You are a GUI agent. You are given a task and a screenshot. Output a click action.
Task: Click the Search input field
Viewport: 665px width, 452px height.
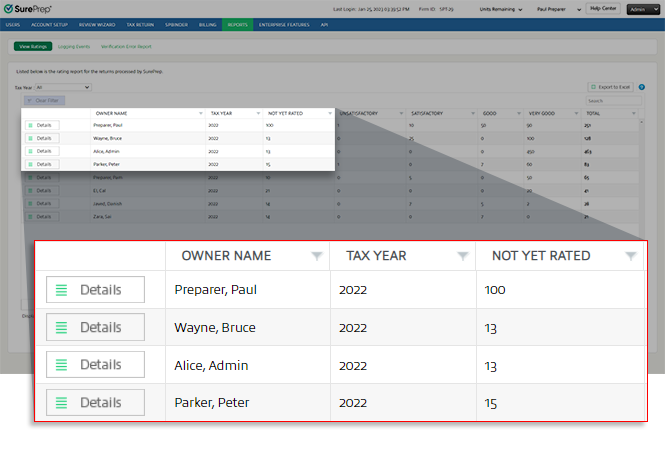coord(614,100)
